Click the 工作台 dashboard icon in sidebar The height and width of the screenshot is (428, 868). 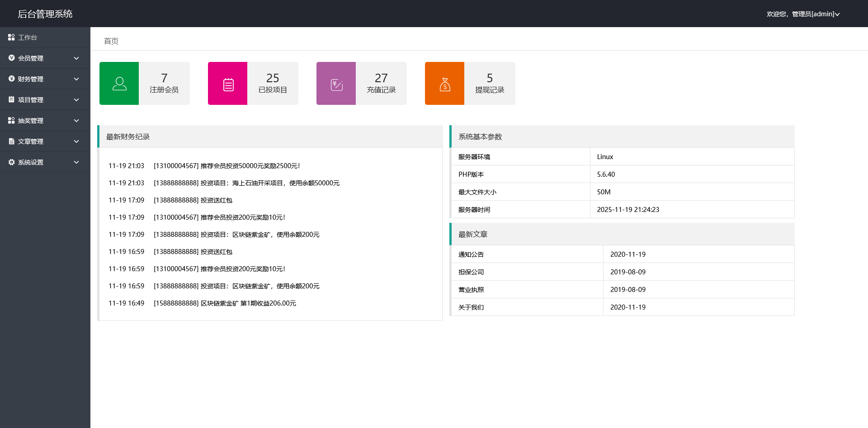(x=11, y=38)
